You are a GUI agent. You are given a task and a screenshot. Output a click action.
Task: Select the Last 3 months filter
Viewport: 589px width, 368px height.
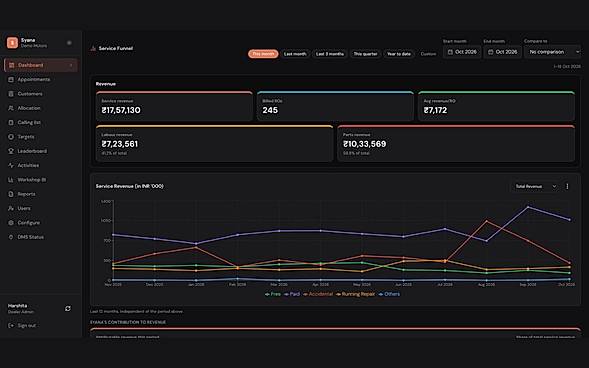pos(329,54)
